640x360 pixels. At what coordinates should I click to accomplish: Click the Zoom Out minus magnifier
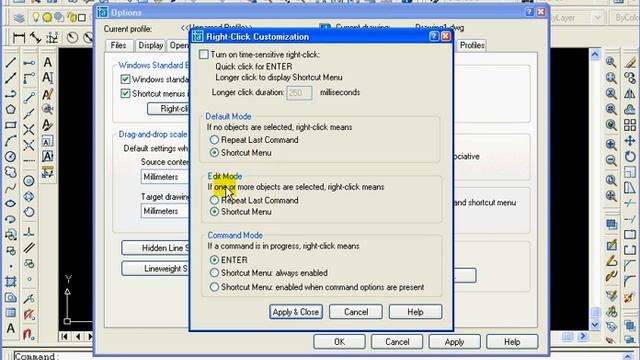pyautogui.click(x=611, y=160)
